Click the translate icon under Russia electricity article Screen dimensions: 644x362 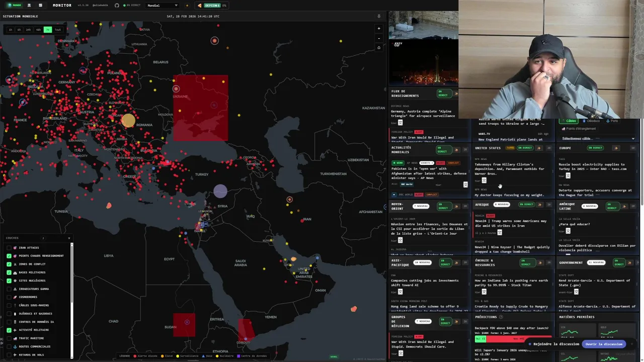[x=568, y=175]
